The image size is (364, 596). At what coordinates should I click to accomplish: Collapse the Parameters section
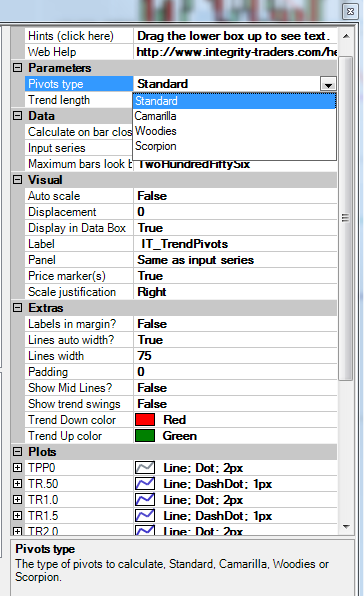pos(17,68)
